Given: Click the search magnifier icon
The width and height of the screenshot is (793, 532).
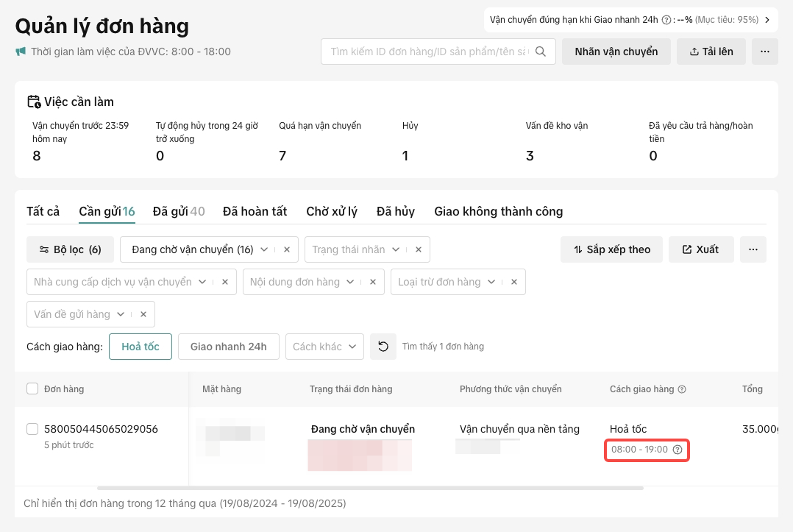Looking at the screenshot, I should [x=541, y=52].
